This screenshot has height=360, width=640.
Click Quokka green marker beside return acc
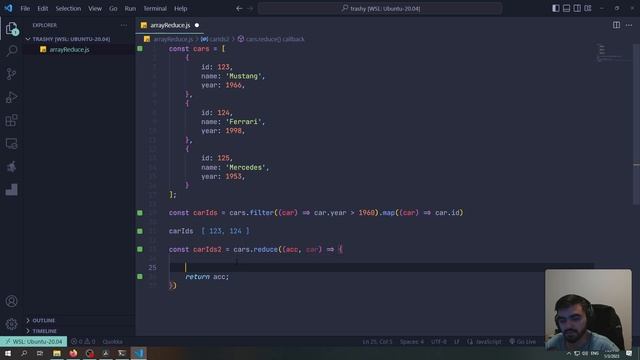pos(140,276)
